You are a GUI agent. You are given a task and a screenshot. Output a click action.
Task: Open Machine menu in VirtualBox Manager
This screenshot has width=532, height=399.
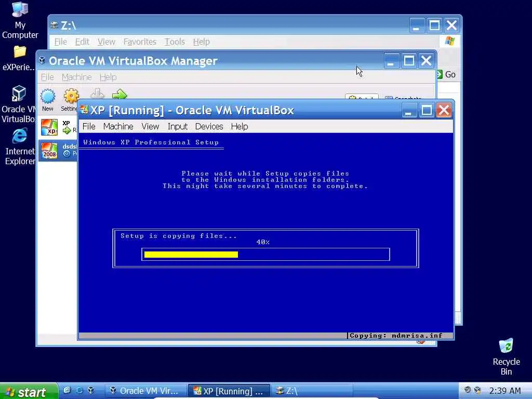pyautogui.click(x=77, y=77)
